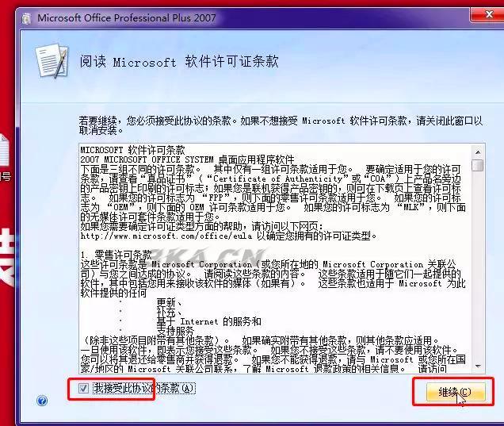Open the blue help question mark icon

(42, 401)
